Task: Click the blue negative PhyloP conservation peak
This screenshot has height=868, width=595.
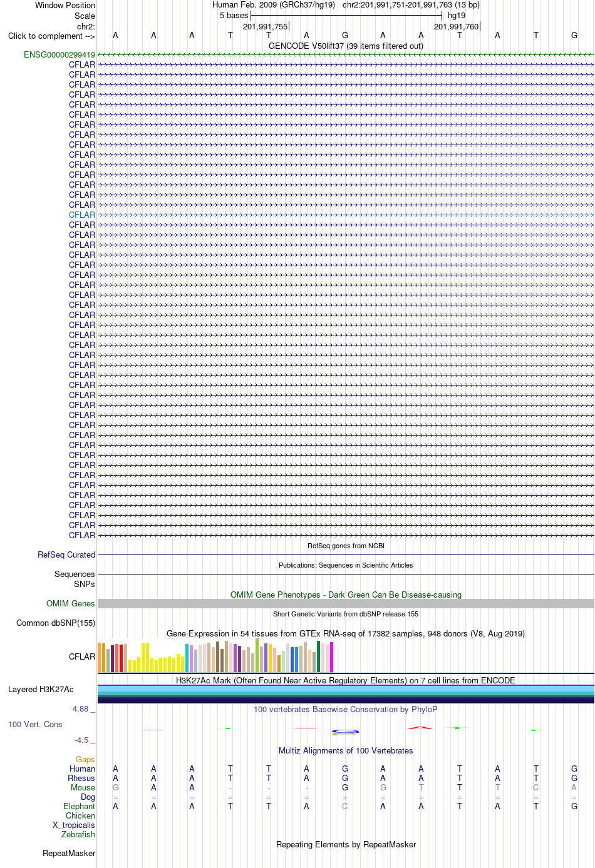Action: point(345,731)
